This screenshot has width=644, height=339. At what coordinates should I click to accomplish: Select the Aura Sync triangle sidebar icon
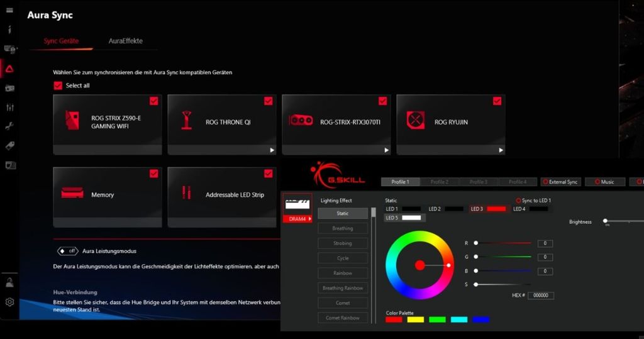[9, 69]
